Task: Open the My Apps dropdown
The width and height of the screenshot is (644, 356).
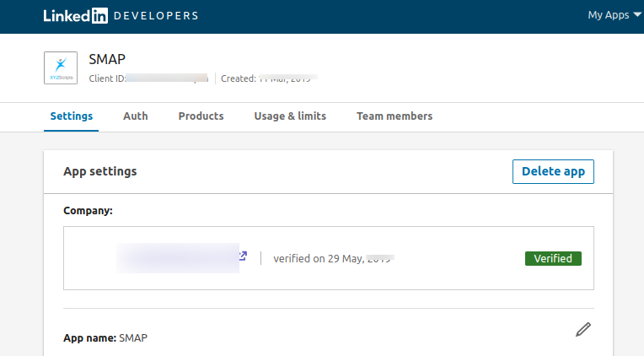Action: [614, 15]
